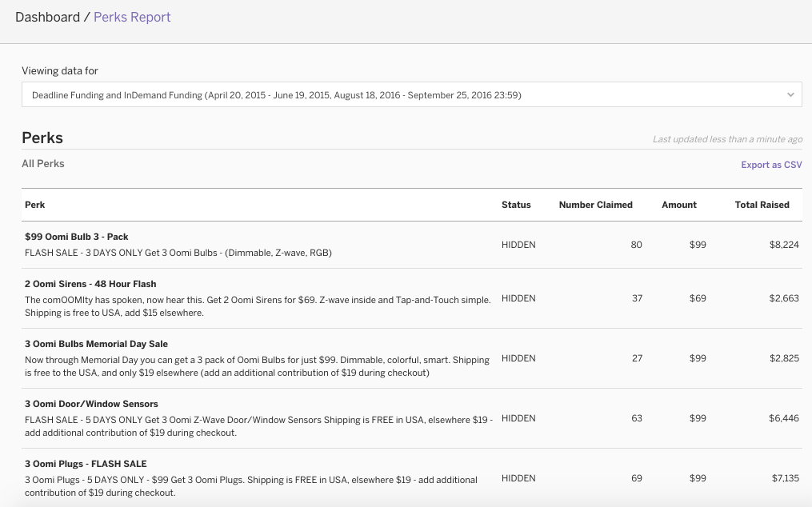Click the FLASH SALE - 5 DAYS ONLY sensors description
The height and width of the screenshot is (507, 812).
click(x=259, y=426)
